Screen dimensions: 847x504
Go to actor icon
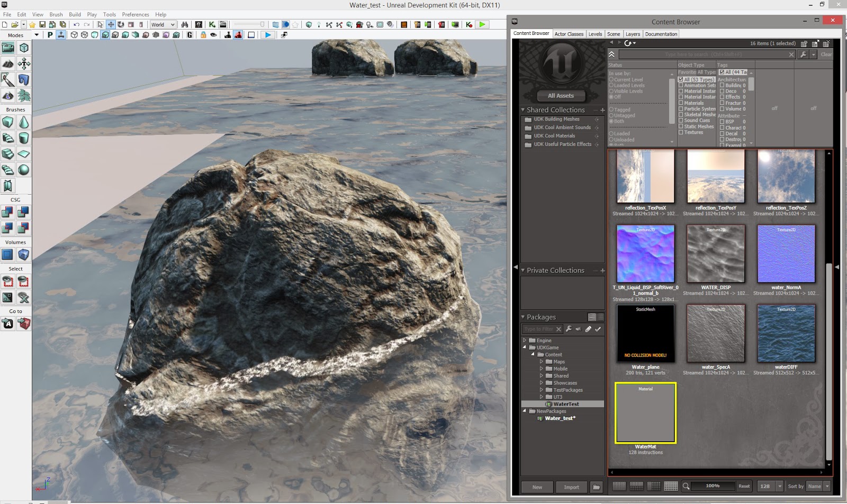click(x=8, y=324)
